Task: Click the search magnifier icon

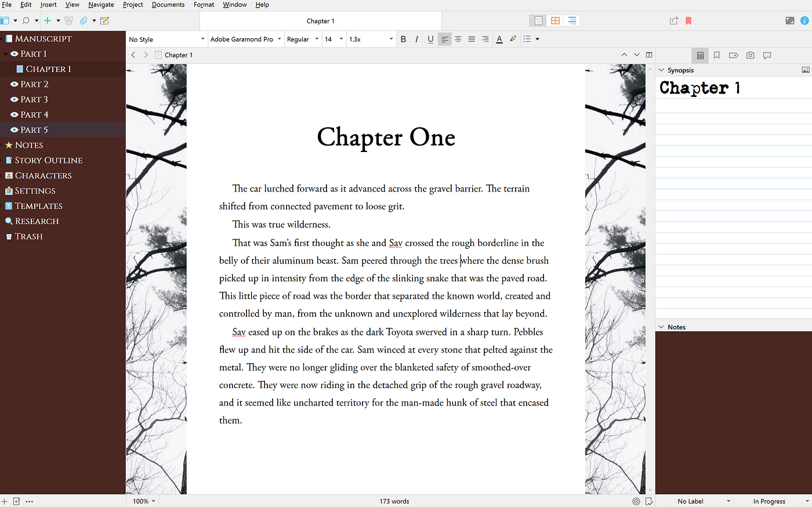Action: point(26,21)
